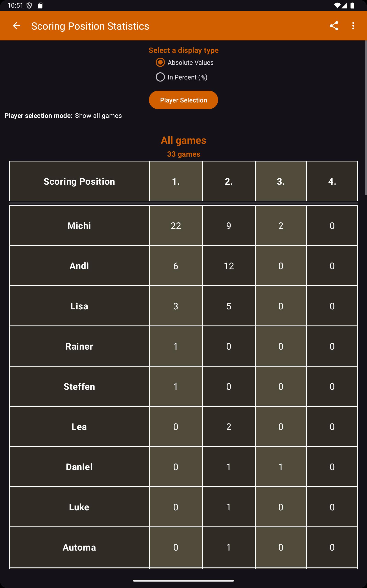Select the In Percent (%) radio button
The height and width of the screenshot is (588, 367).
coord(160,77)
